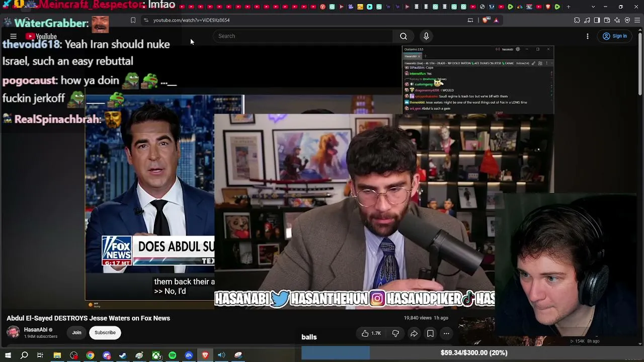The width and height of the screenshot is (644, 362).
Task: Open more actions ellipsis under video
Action: pos(446,333)
